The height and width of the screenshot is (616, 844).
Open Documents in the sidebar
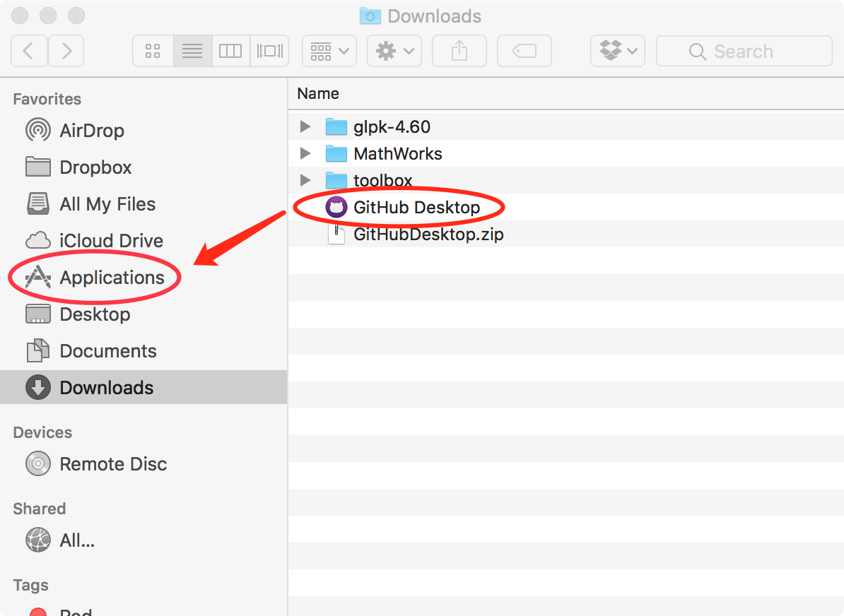(x=91, y=351)
